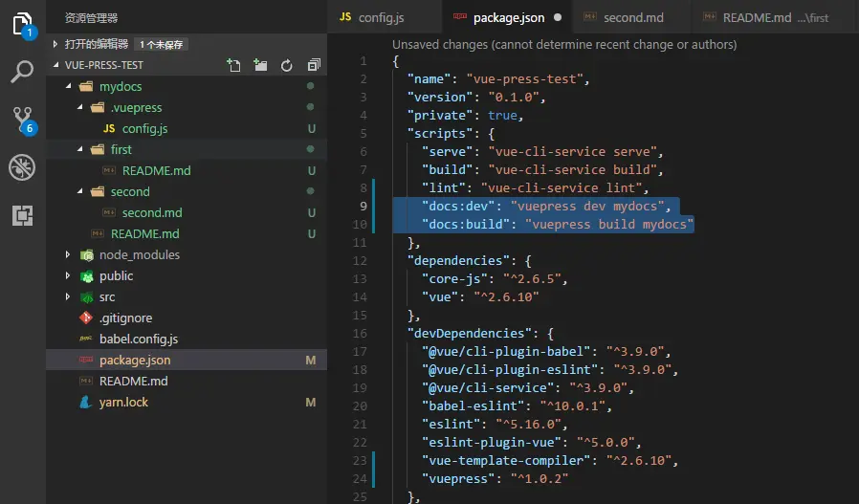The width and height of the screenshot is (859, 504).
Task: Refresh the explorer file tree
Action: tap(286, 65)
